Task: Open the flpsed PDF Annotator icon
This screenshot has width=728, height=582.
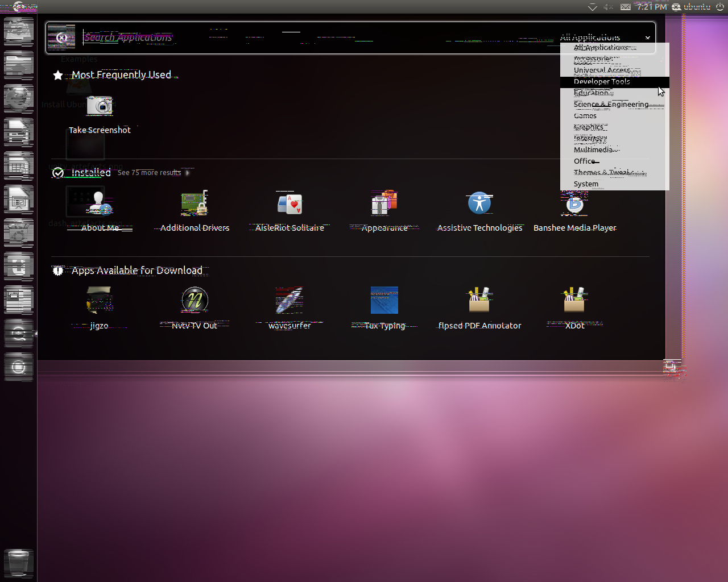Action: pos(479,301)
